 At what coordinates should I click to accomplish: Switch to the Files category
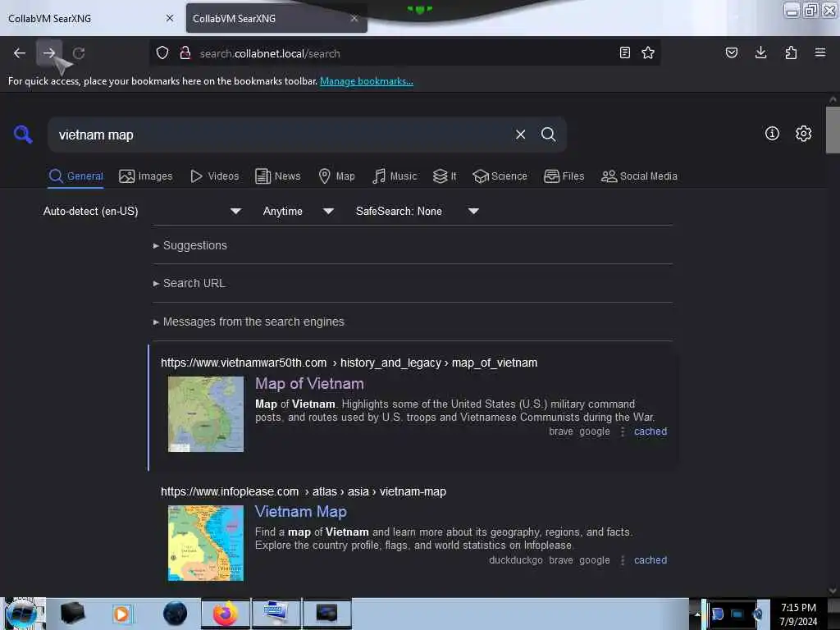coord(564,176)
